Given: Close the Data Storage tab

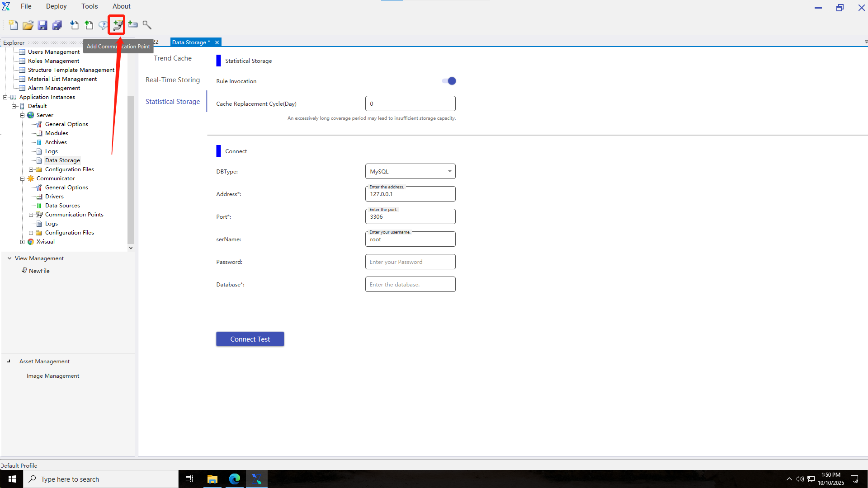Looking at the screenshot, I should 217,42.
